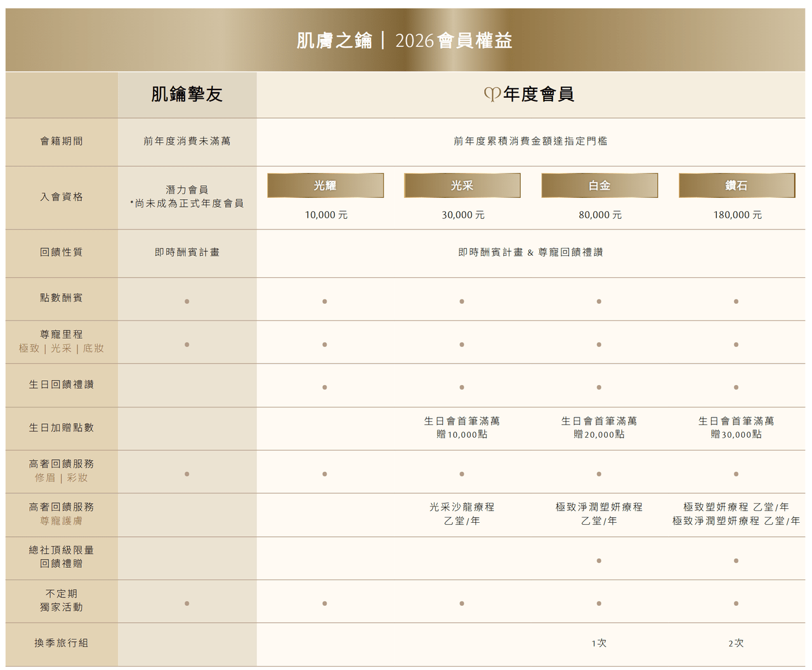Click the 白金 tier badge

click(x=599, y=185)
